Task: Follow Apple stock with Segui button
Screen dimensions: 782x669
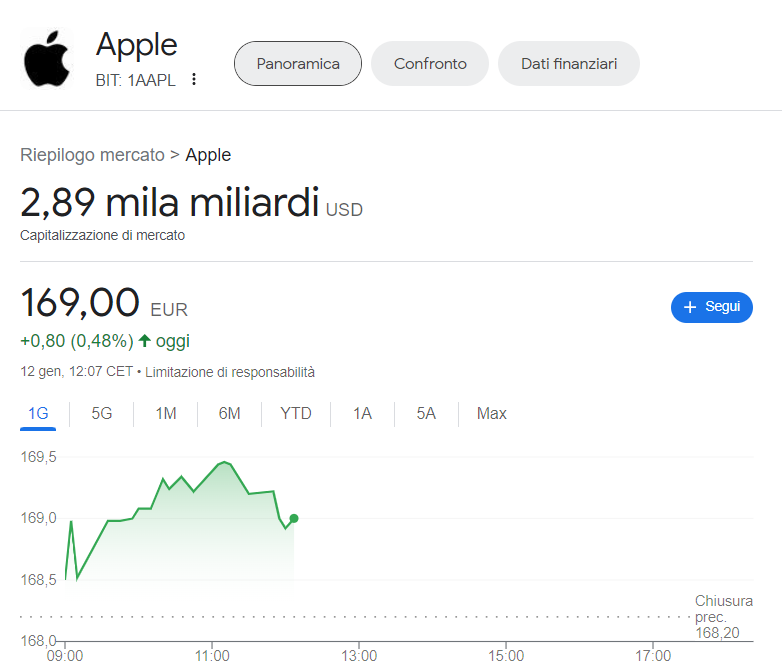Action: point(711,308)
